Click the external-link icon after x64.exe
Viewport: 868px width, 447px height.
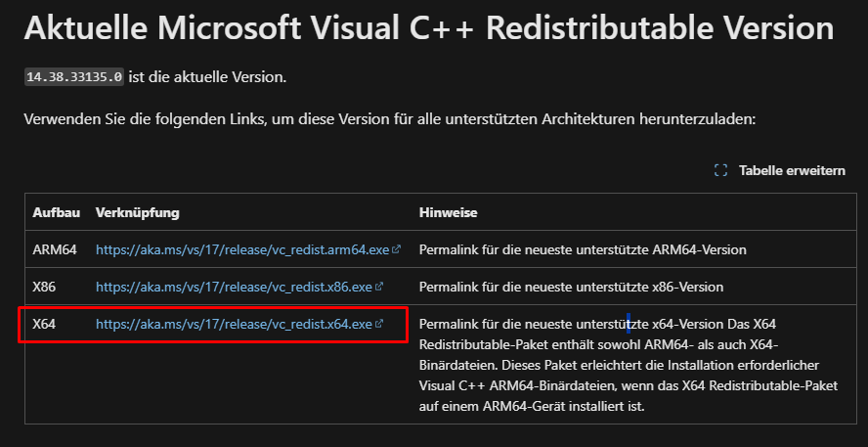[x=378, y=324]
